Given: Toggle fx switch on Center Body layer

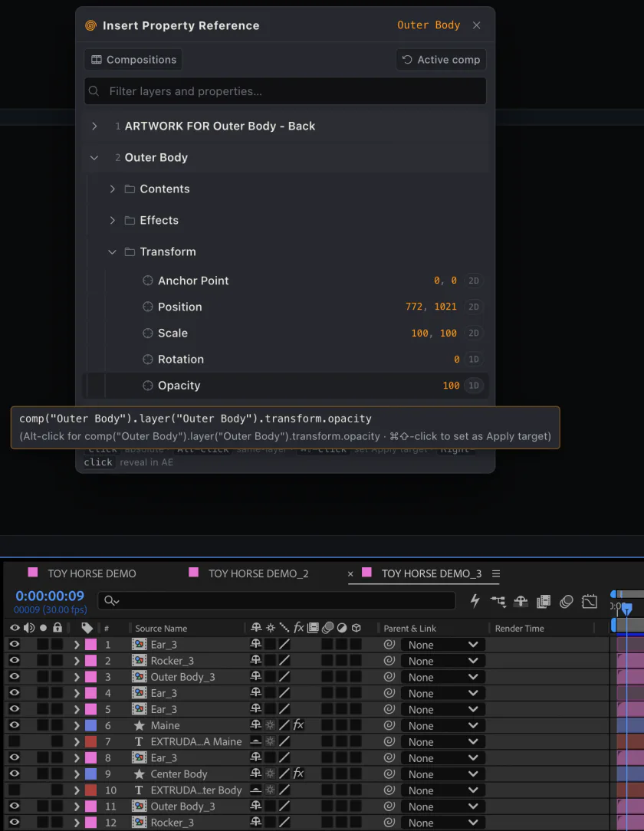Looking at the screenshot, I should pos(298,774).
